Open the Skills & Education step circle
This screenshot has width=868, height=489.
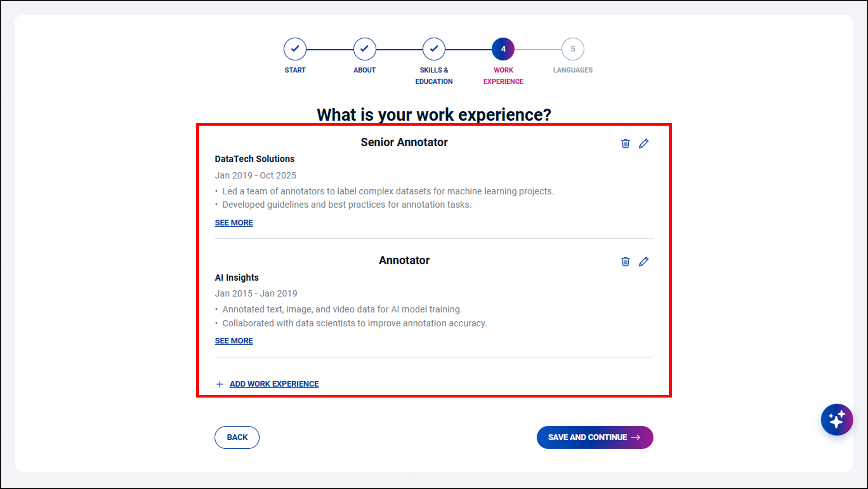(x=434, y=49)
